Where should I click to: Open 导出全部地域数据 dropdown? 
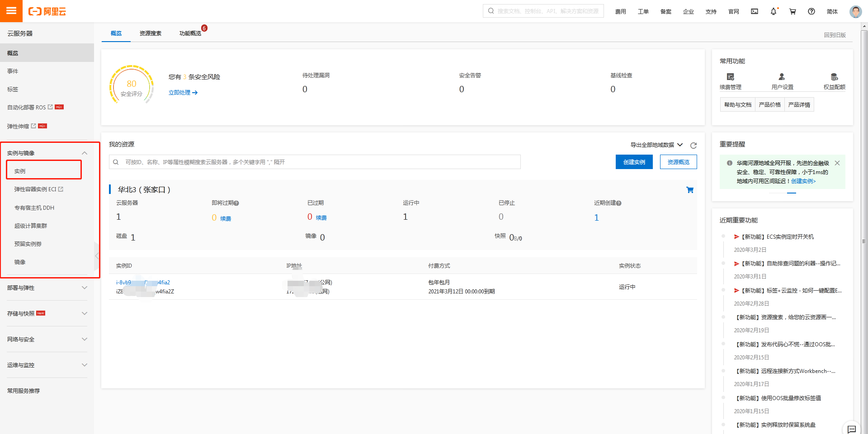click(656, 145)
